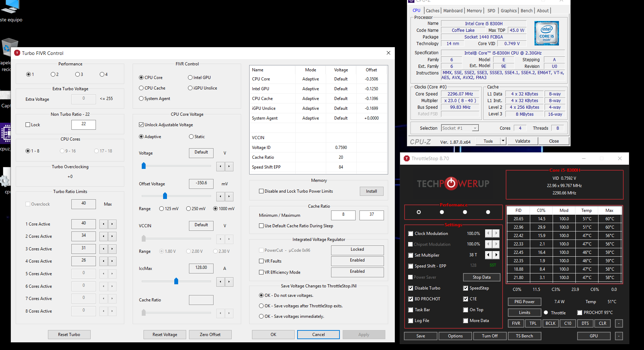Select the Intel GPU radio button
The height and width of the screenshot is (350, 644).
click(190, 78)
